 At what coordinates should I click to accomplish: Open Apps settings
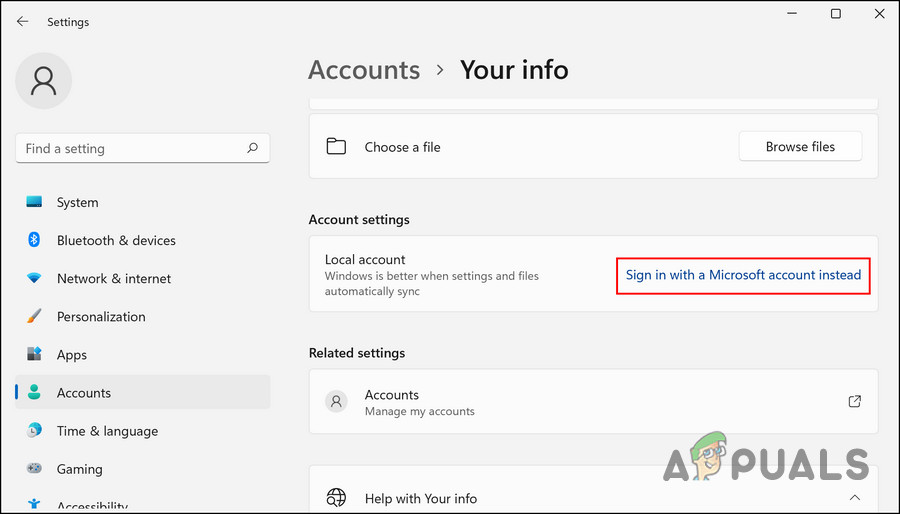pos(142,354)
